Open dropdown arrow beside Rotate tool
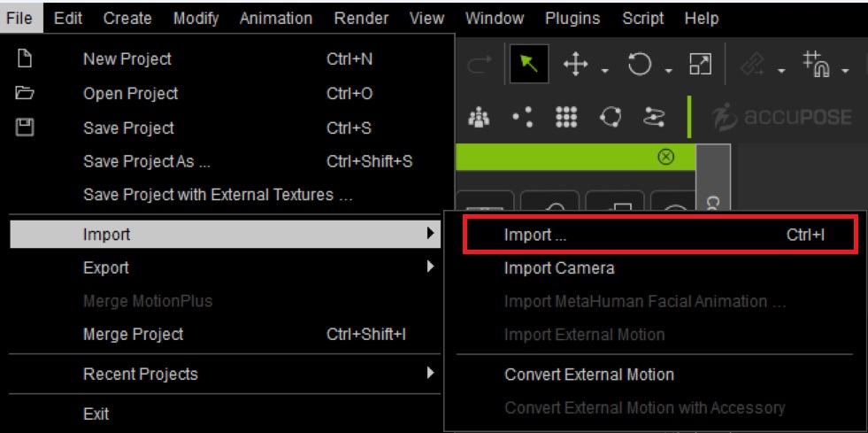This screenshot has width=868, height=433. pos(668,71)
